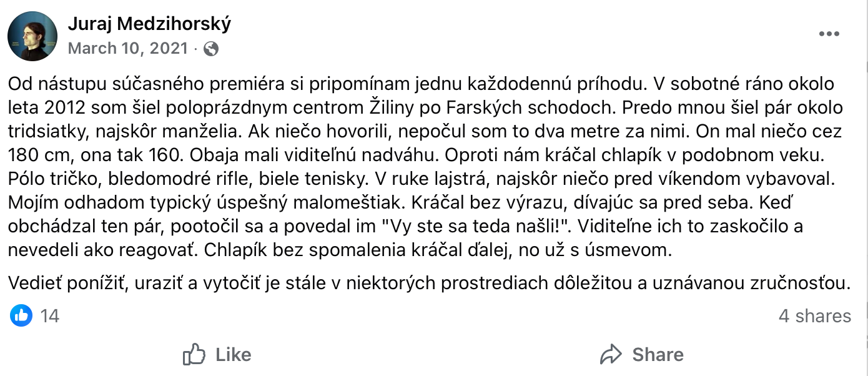Click the arrow icon on Share button
This screenshot has width=868, height=376.
(x=611, y=355)
